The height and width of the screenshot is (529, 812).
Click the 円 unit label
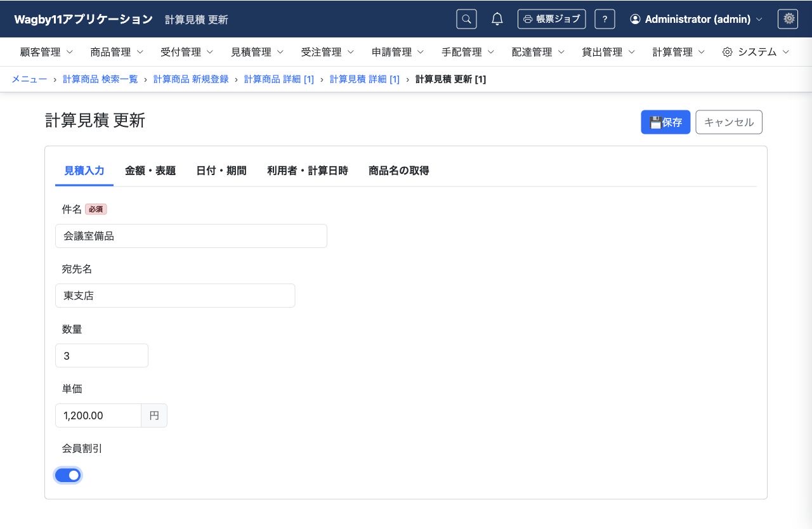pyautogui.click(x=154, y=415)
